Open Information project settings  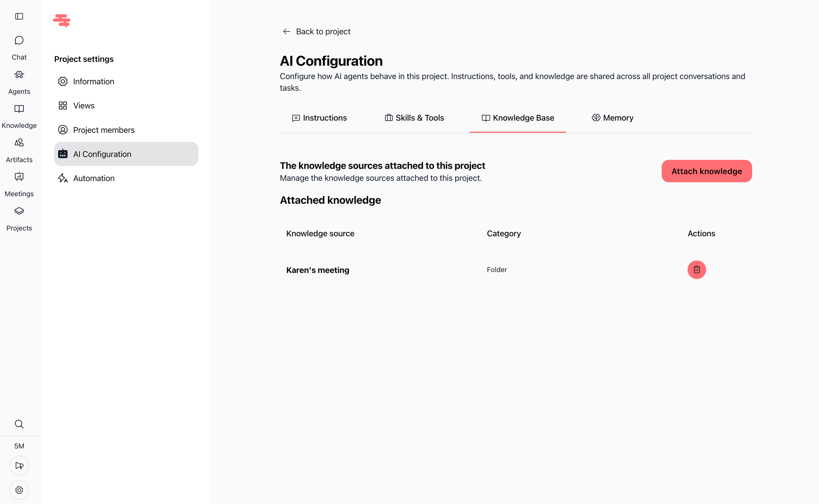[x=126, y=81]
